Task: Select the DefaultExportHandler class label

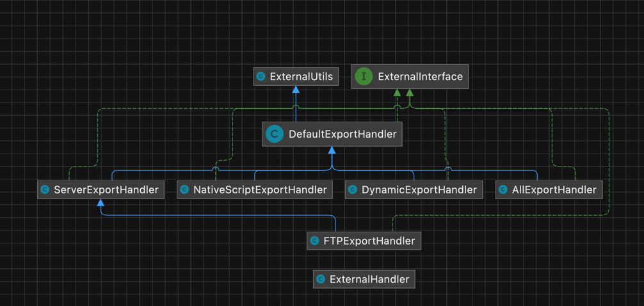Action: (x=342, y=134)
